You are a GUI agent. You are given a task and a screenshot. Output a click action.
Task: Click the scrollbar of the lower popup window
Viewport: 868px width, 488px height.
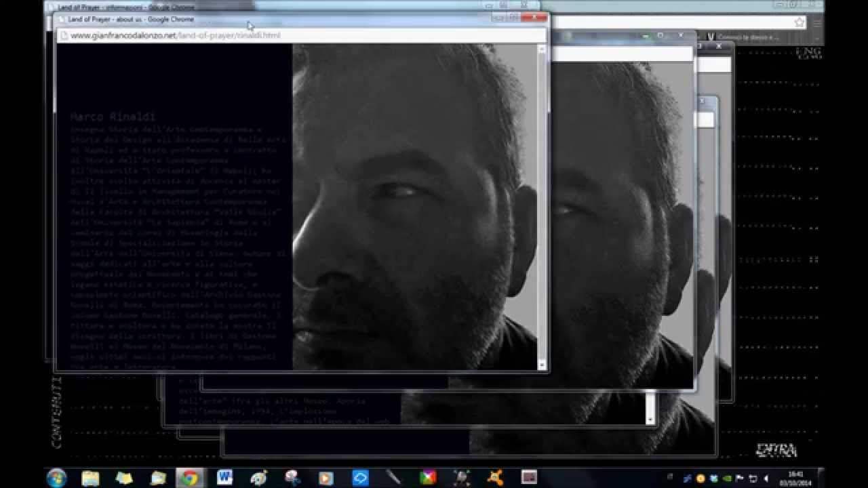(650, 407)
